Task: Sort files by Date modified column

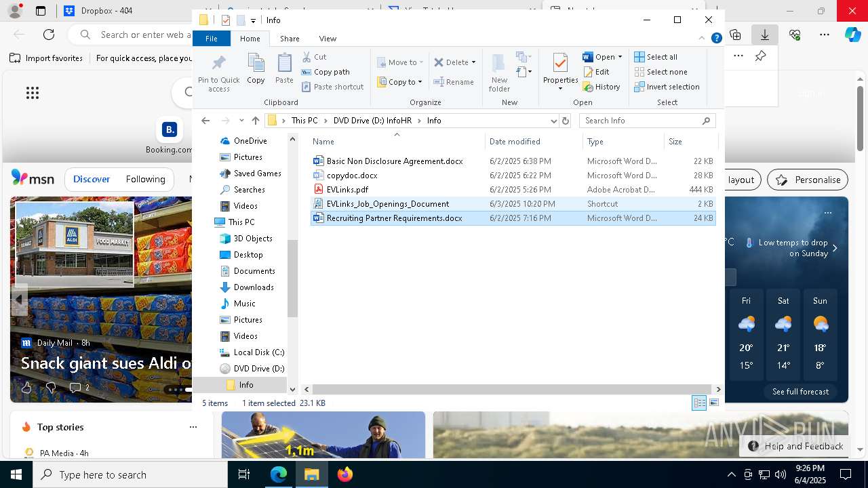Action: pos(534,142)
